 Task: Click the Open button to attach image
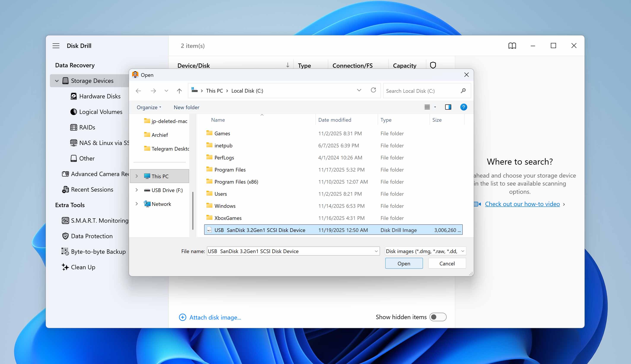(404, 263)
